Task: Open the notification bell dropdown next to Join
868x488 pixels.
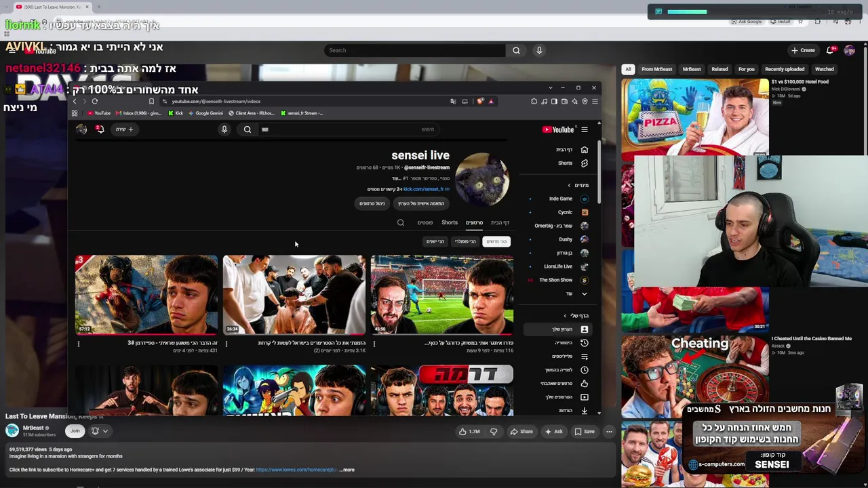Action: [x=99, y=431]
